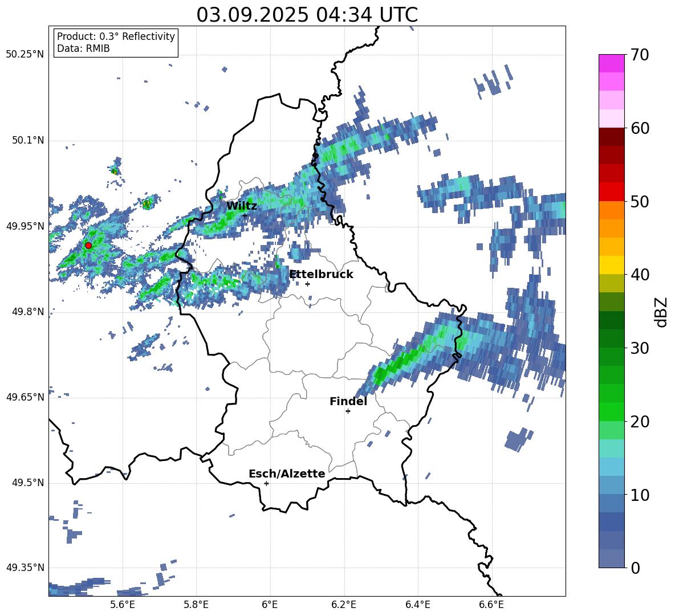Click the 'Findel' map label
Viewport: 675px width, 616px height.
pos(348,402)
